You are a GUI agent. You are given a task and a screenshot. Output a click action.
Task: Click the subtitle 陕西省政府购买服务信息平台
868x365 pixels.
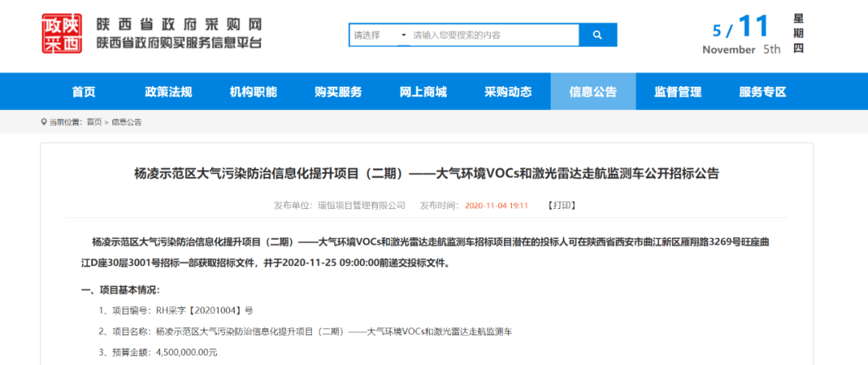point(178,43)
